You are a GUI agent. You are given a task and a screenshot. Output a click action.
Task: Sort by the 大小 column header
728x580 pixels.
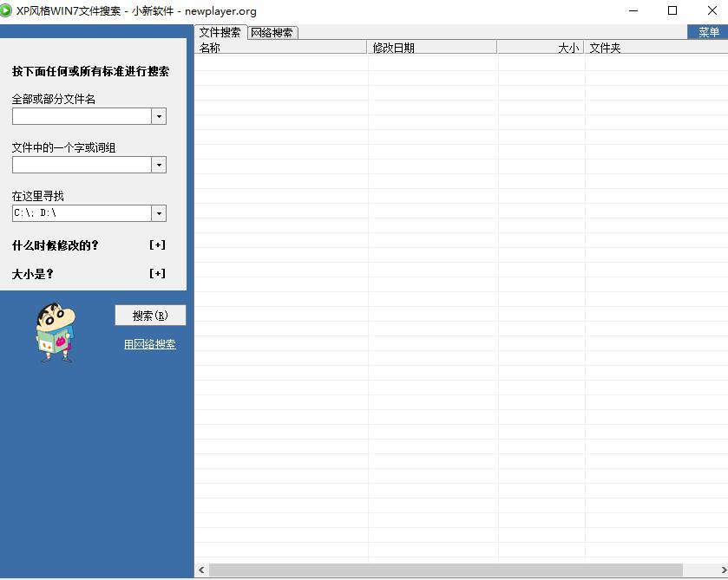click(541, 48)
